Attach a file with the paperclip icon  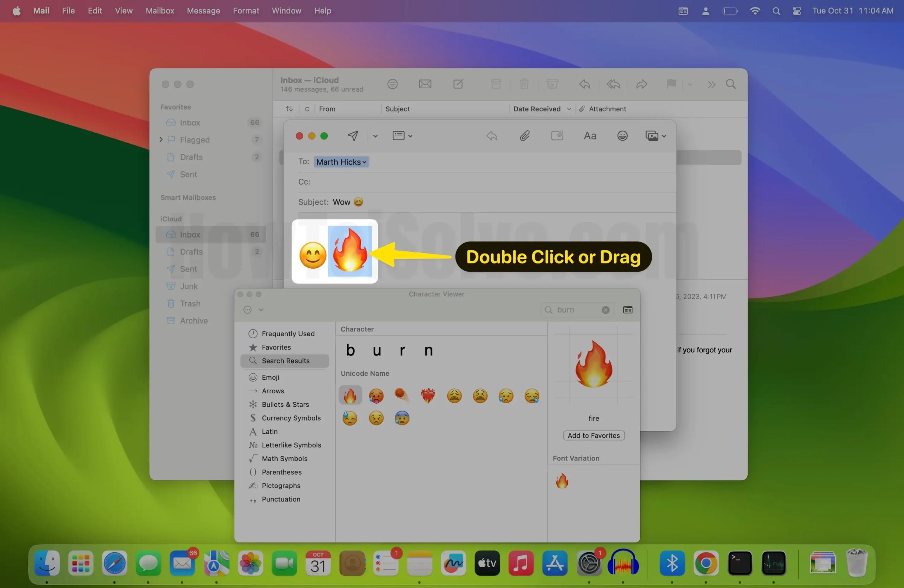point(524,136)
